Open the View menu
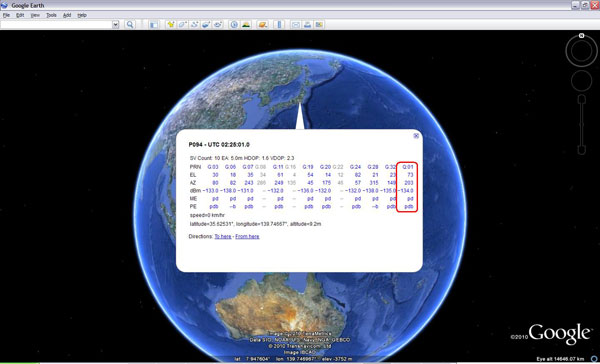Image resolution: width=600 pixels, height=364 pixels. (35, 15)
